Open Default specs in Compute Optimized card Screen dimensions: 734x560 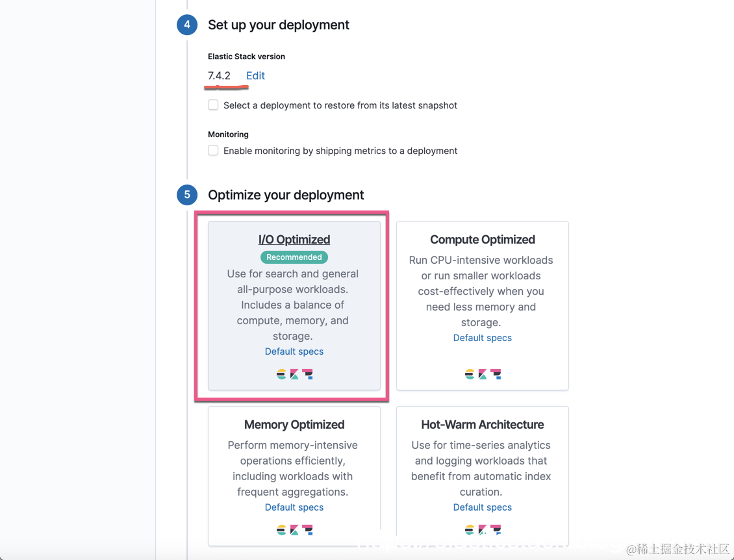pos(482,338)
